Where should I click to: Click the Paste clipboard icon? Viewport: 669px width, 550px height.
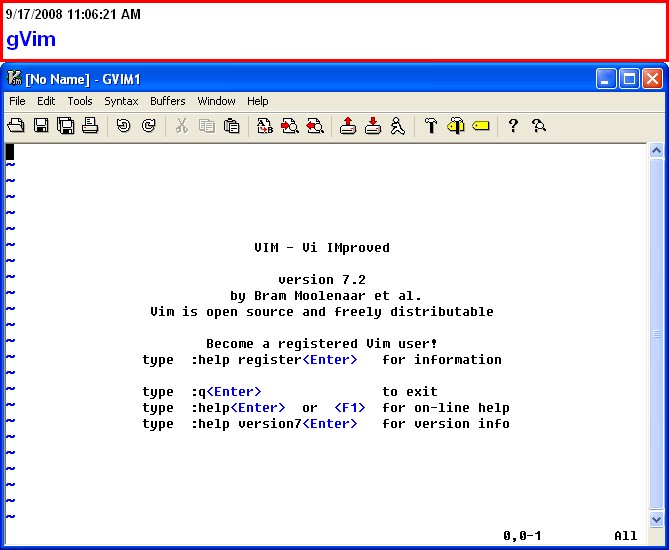coord(232,126)
